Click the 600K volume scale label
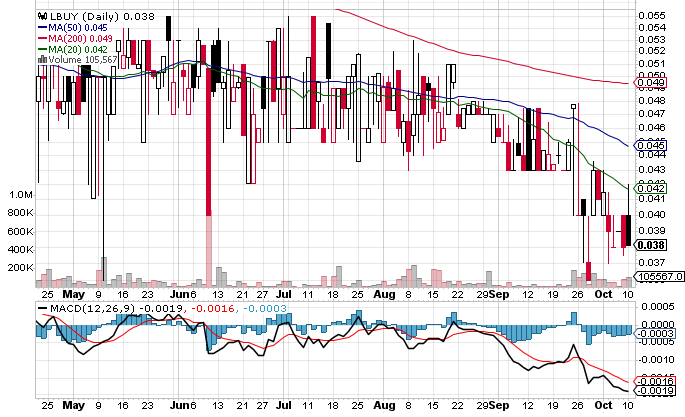685x417 pixels. point(20,231)
